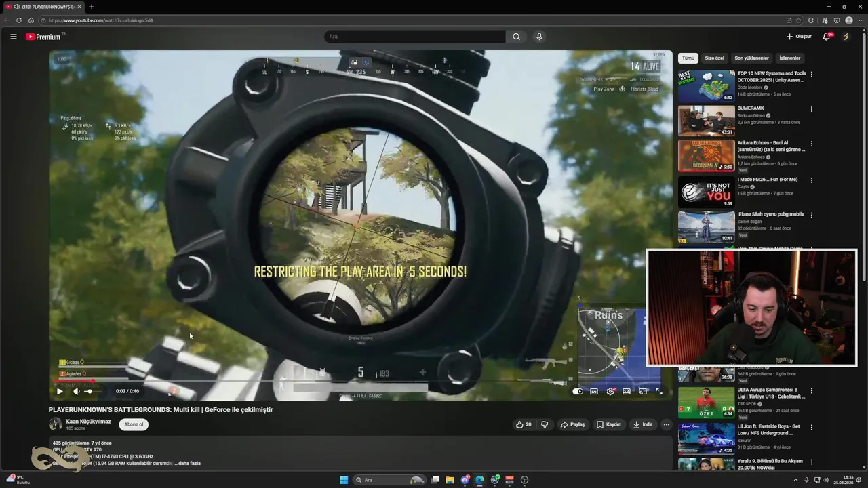Open Discord from the taskbar
This screenshot has width=868, height=488.
point(465,480)
